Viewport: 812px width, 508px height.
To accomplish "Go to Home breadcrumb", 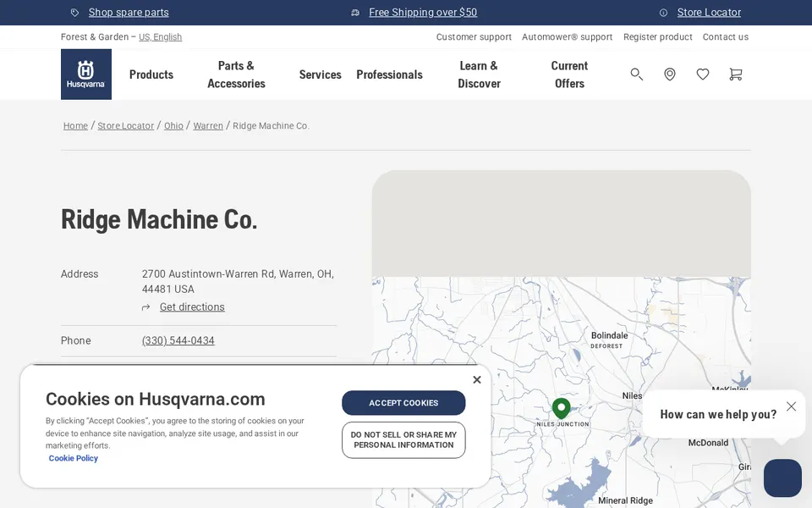I will (x=75, y=125).
